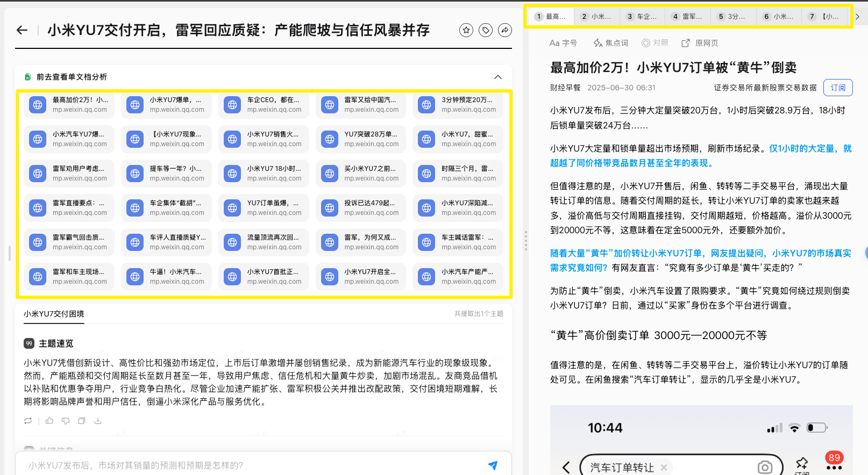Click the green document icon before 前去查看单文档分析
868x475 pixels.
click(x=28, y=77)
